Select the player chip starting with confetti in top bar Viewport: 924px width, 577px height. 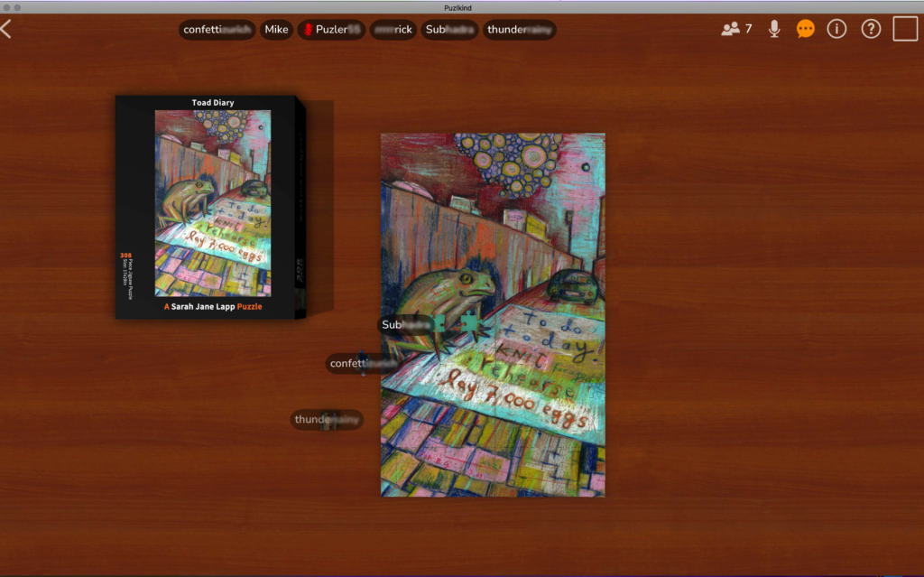217,30
